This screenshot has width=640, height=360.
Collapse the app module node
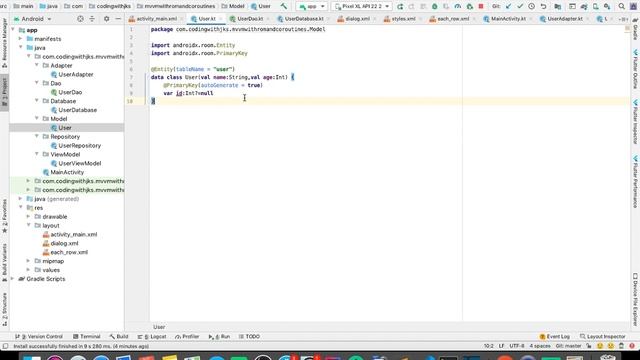[x=13, y=30]
